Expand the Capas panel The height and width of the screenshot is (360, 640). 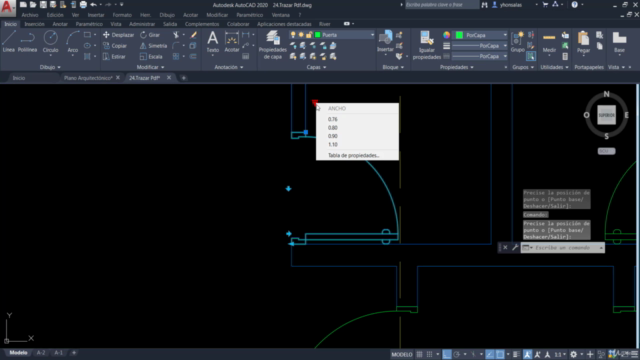[x=316, y=67]
